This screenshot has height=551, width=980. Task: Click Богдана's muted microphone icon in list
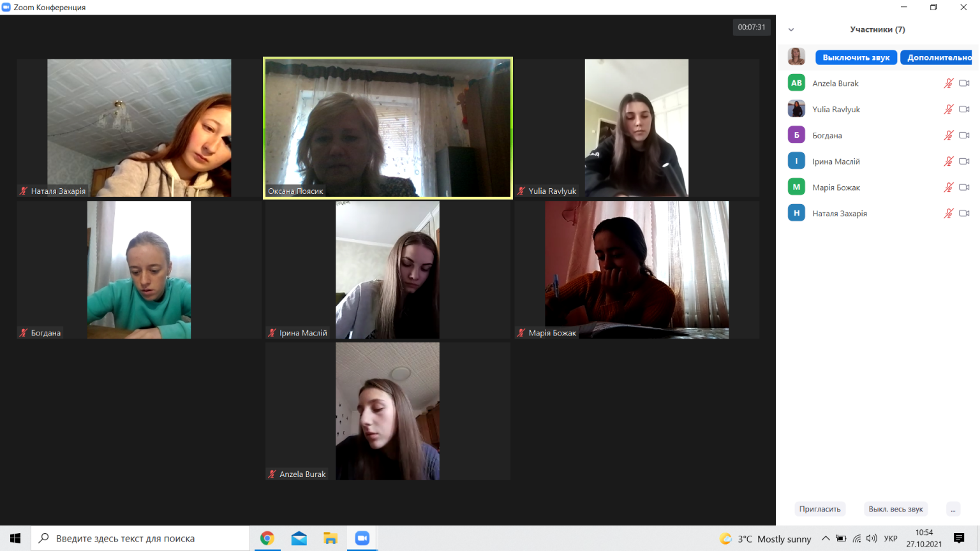pyautogui.click(x=948, y=135)
